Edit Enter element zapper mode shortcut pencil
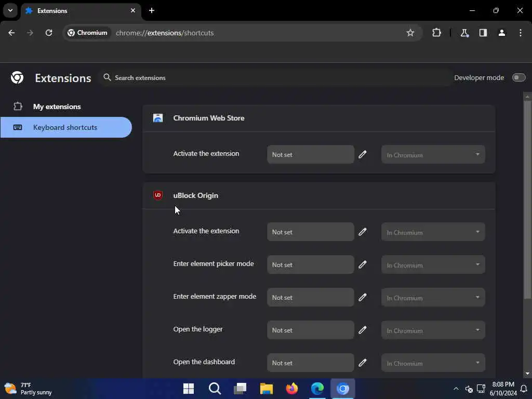This screenshot has width=532, height=399. click(x=362, y=297)
